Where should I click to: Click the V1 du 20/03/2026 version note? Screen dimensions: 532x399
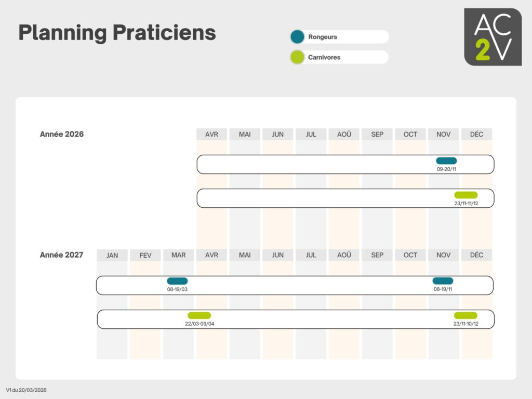click(x=26, y=390)
